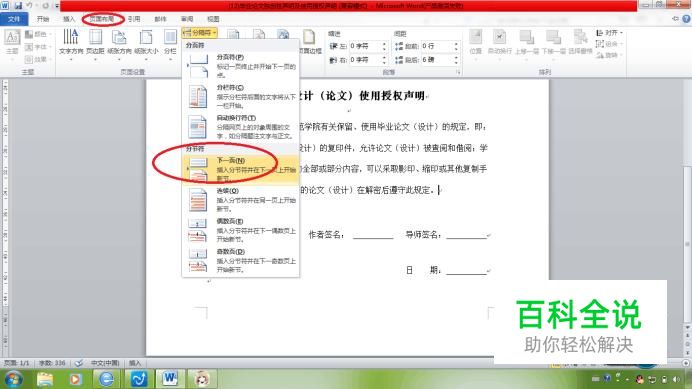Choose 奇数页(D) odd page section break
692x389 pixels.
(241, 261)
